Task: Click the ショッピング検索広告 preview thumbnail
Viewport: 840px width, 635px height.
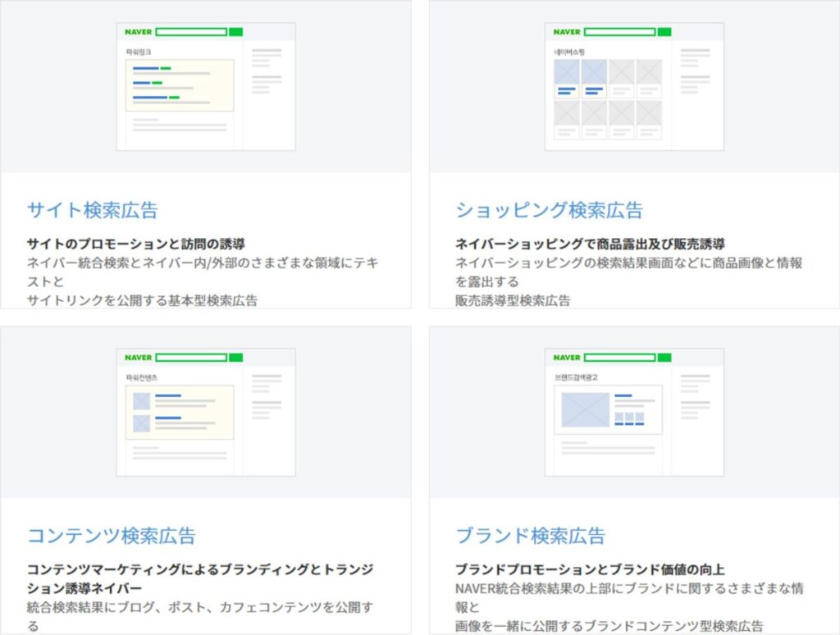Action: coord(636,86)
